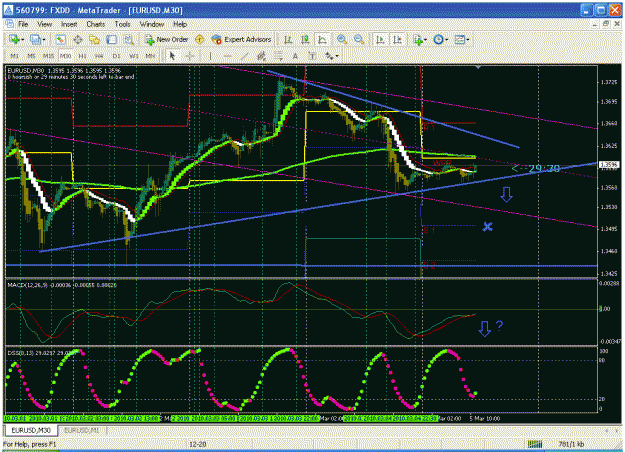Click the chart document icon in menu bar
Viewport: 625px width, 452px height.
click(9, 24)
